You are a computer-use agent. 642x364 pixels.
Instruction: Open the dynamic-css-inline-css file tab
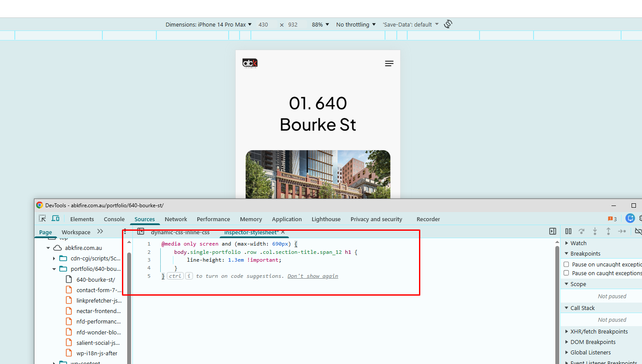point(180,233)
